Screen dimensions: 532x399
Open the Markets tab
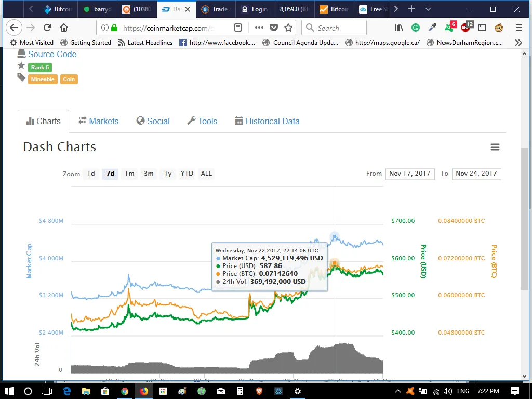pos(98,121)
